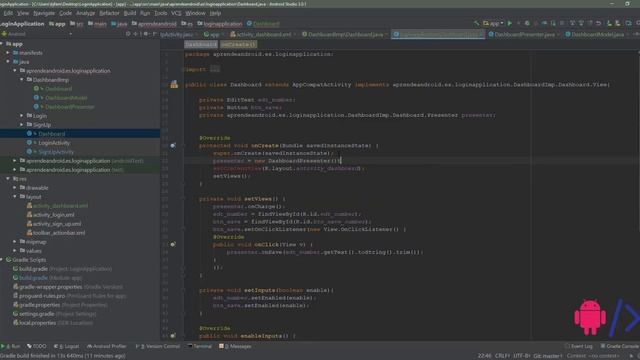Click the override gutter marker beside onCreate
This screenshot has height=360, width=640.
(x=173, y=146)
